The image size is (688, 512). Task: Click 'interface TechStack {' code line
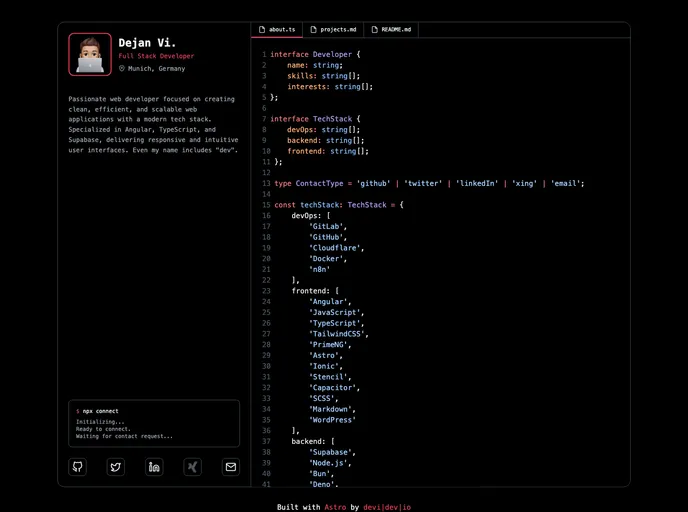[x=315, y=119]
